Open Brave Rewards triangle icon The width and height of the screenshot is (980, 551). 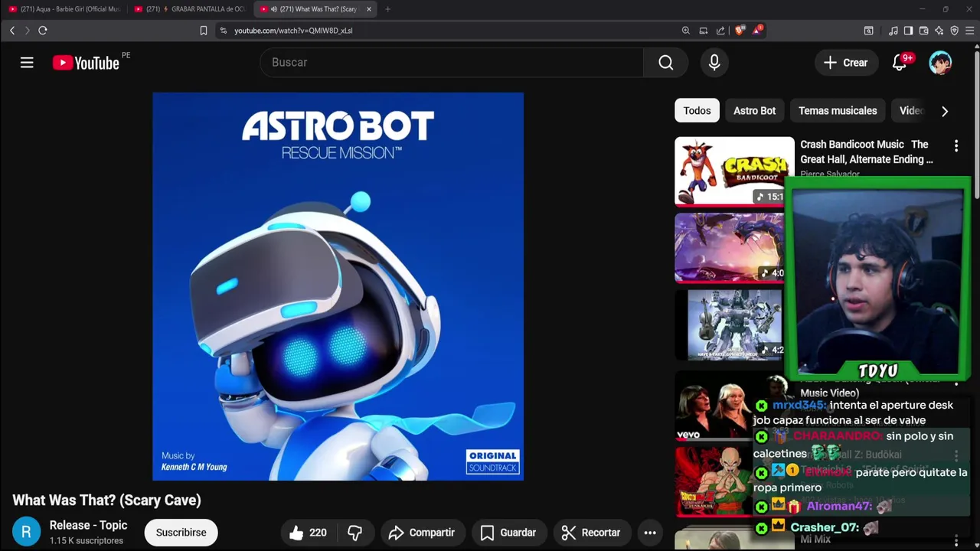pos(757,31)
